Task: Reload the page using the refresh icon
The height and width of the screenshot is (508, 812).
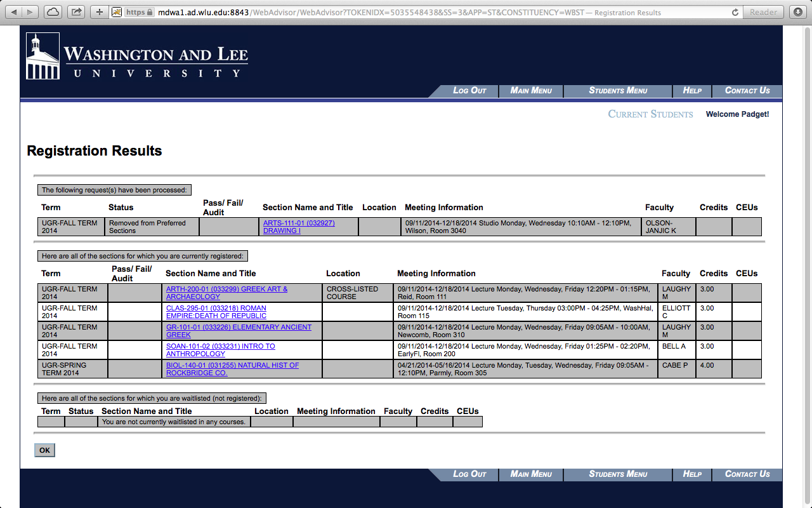Action: (734, 11)
